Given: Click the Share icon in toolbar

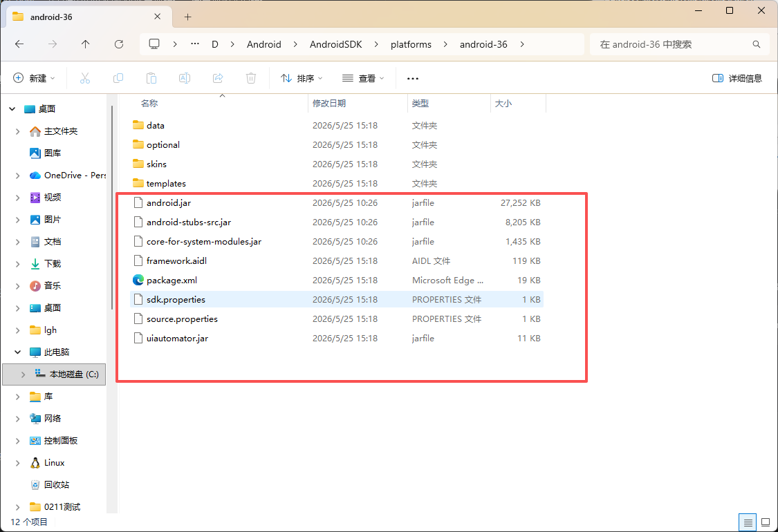Looking at the screenshot, I should click(218, 78).
